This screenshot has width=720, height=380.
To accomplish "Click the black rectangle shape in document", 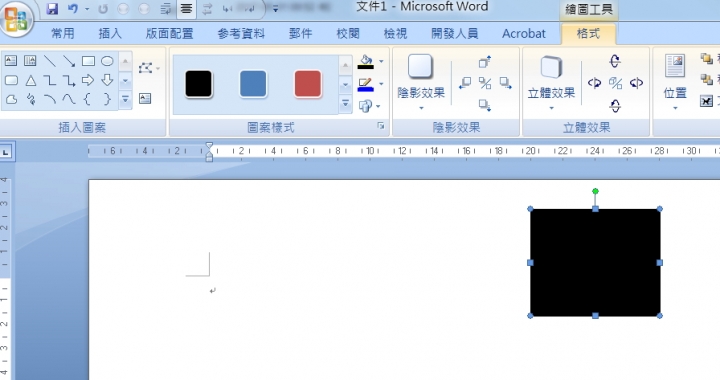I will point(595,263).
